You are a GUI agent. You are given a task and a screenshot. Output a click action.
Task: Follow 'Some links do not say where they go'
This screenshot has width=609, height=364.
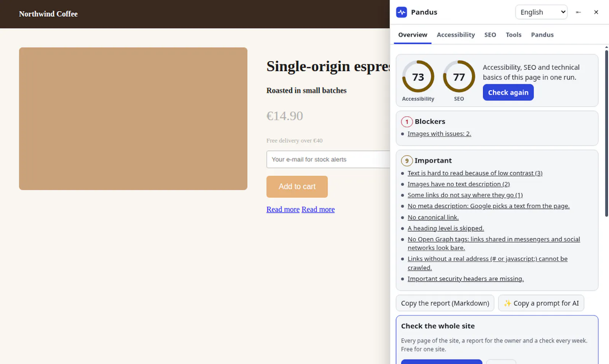click(x=465, y=195)
